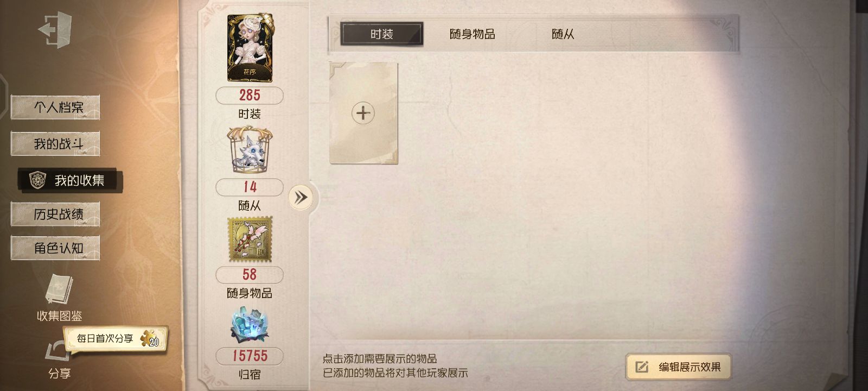Switch to the 时装 tab
This screenshot has width=868, height=391.
coord(381,34)
